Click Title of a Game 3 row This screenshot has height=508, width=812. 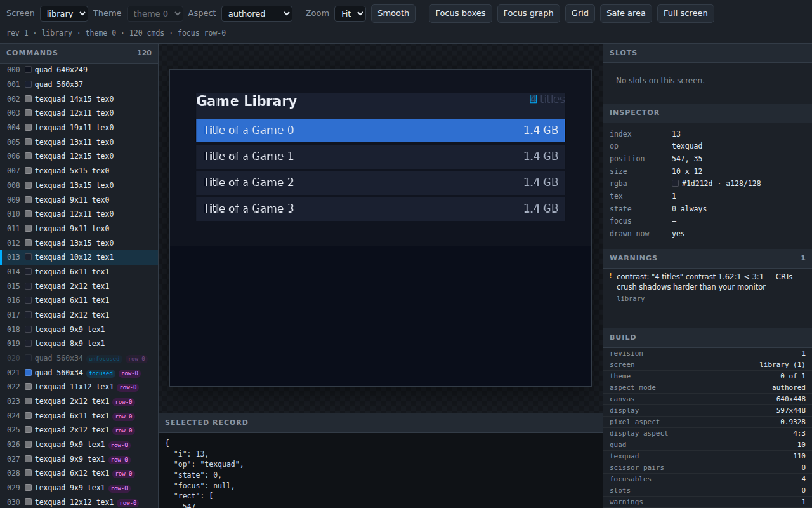pyautogui.click(x=381, y=208)
